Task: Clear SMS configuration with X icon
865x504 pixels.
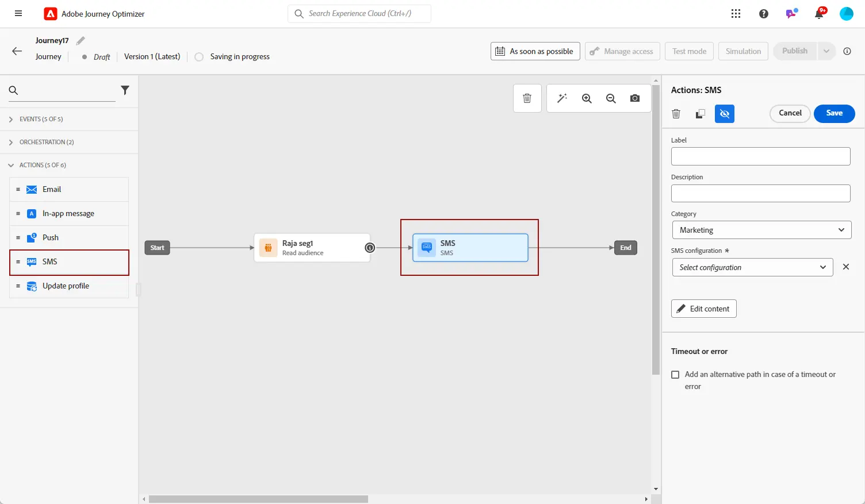Action: (845, 267)
